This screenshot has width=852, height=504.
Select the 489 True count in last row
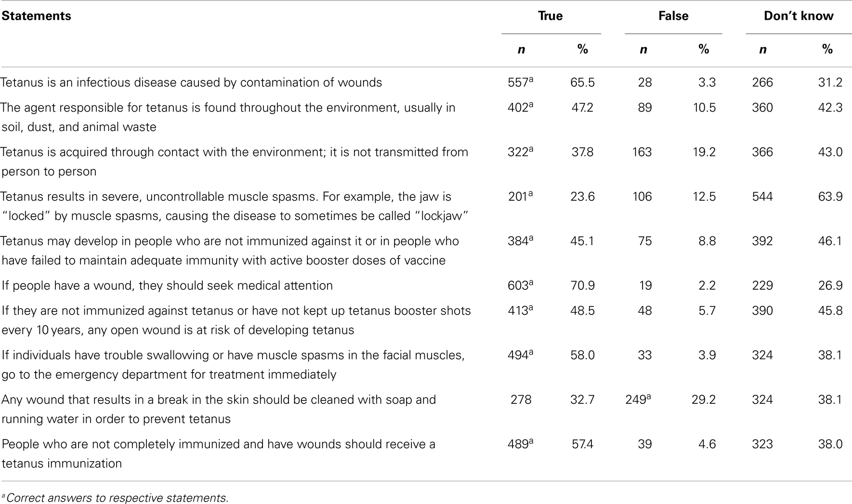(521, 444)
